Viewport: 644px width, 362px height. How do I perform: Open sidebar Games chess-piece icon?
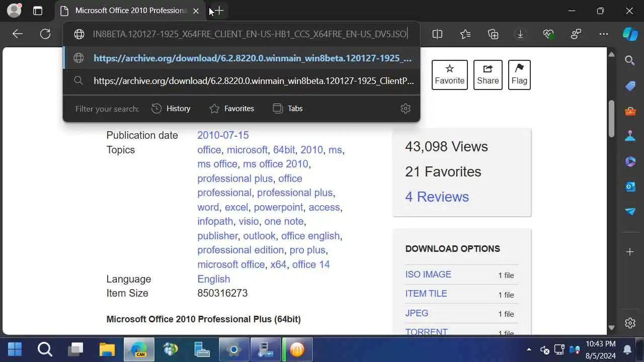pyautogui.click(x=630, y=136)
